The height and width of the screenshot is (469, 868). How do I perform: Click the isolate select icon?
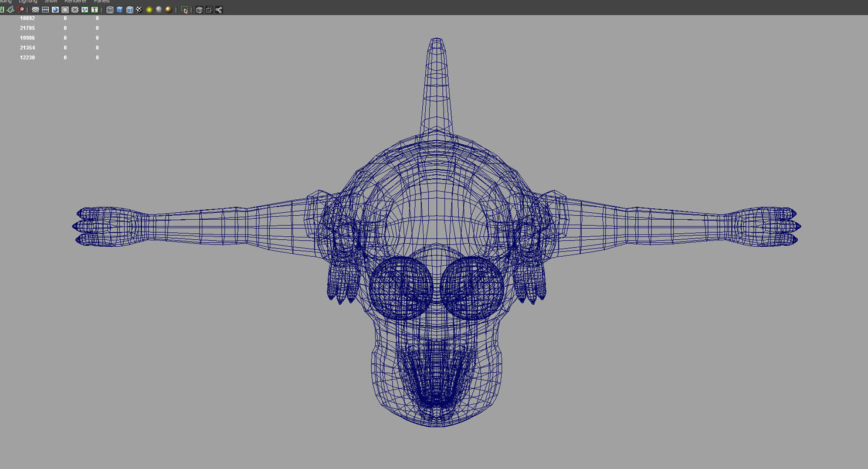[x=184, y=10]
